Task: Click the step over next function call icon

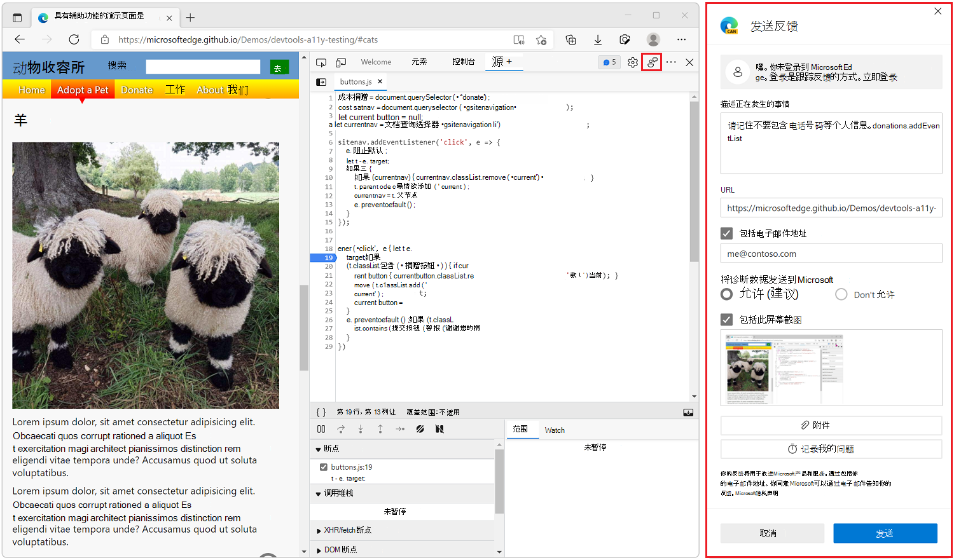Action: pos(341,429)
